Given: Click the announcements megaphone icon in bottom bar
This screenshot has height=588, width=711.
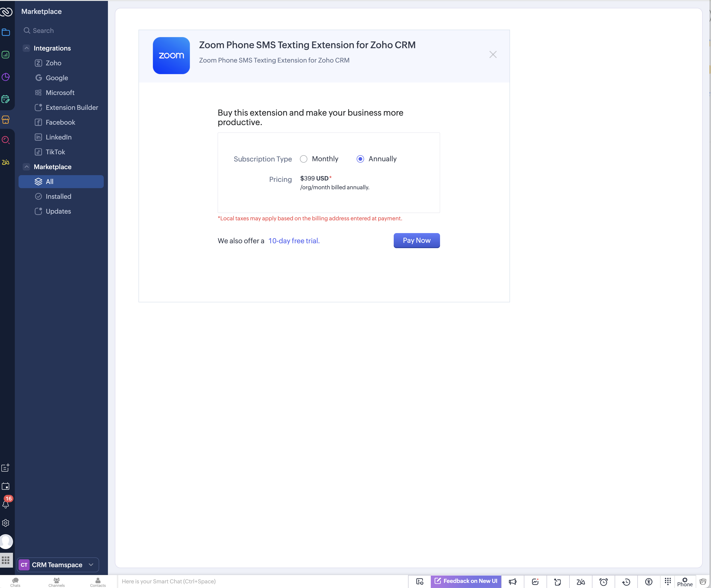Looking at the screenshot, I should (512, 582).
